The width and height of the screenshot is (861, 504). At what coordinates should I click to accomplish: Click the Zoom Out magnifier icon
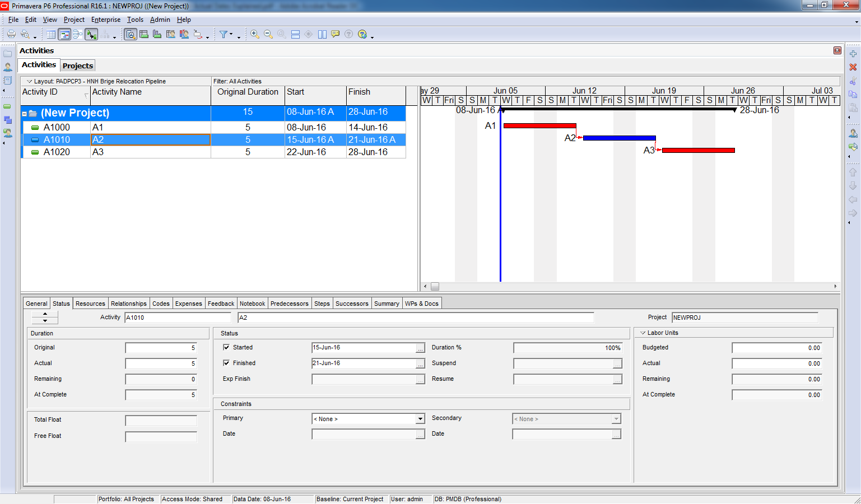[268, 34]
